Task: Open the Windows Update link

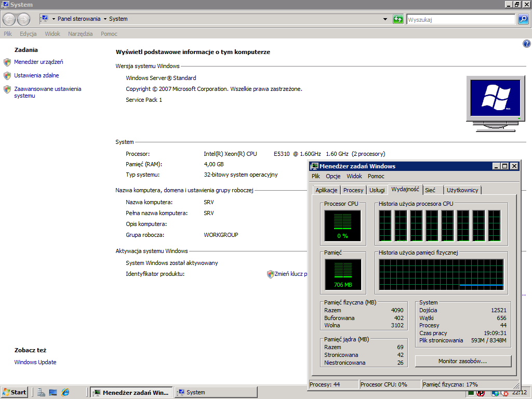Action: pos(35,362)
